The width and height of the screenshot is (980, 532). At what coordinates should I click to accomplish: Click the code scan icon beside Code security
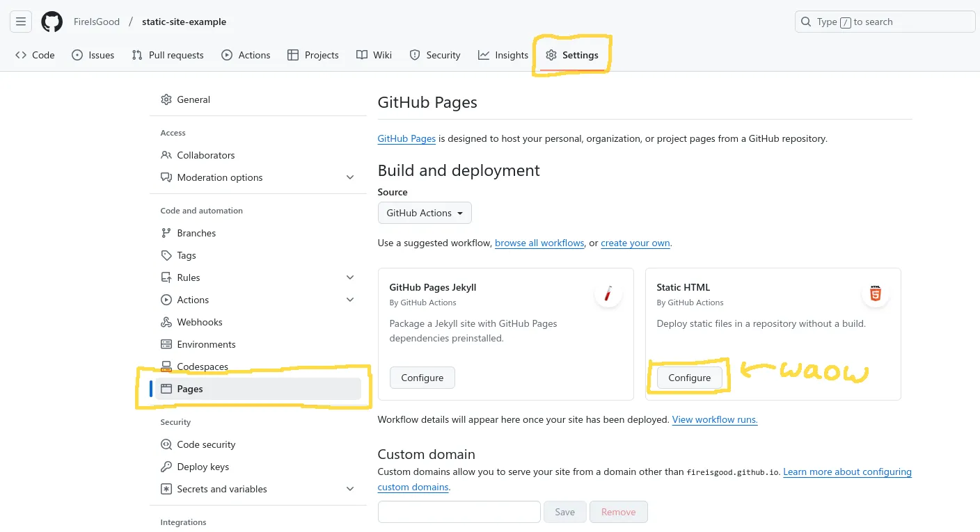pyautogui.click(x=166, y=444)
